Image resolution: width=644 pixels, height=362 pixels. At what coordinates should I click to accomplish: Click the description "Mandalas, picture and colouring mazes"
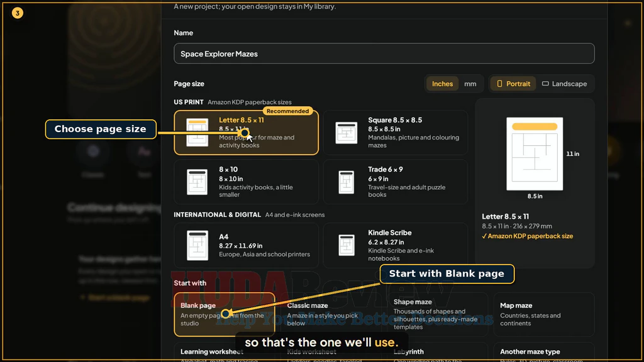tap(414, 141)
